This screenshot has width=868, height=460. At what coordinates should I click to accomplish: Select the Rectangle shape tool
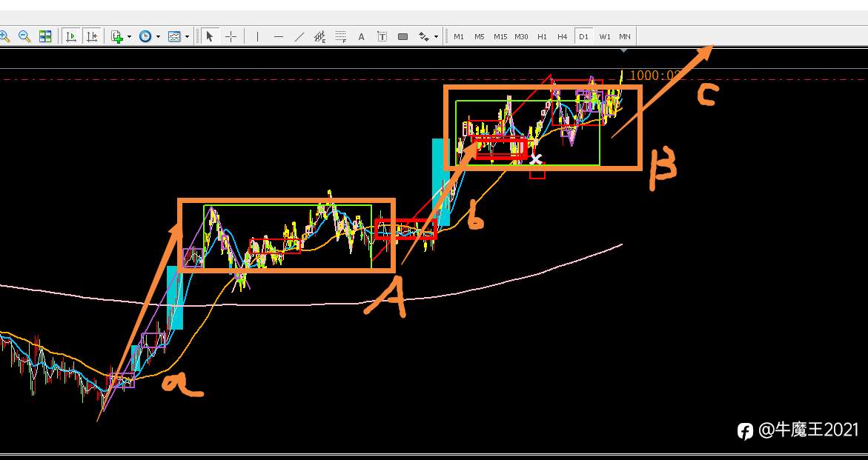click(x=403, y=36)
